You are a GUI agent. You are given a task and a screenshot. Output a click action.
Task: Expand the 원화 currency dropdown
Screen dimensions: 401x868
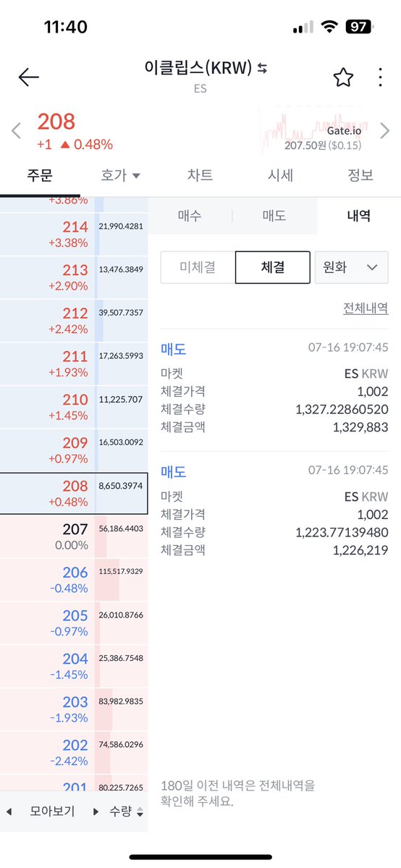(351, 267)
